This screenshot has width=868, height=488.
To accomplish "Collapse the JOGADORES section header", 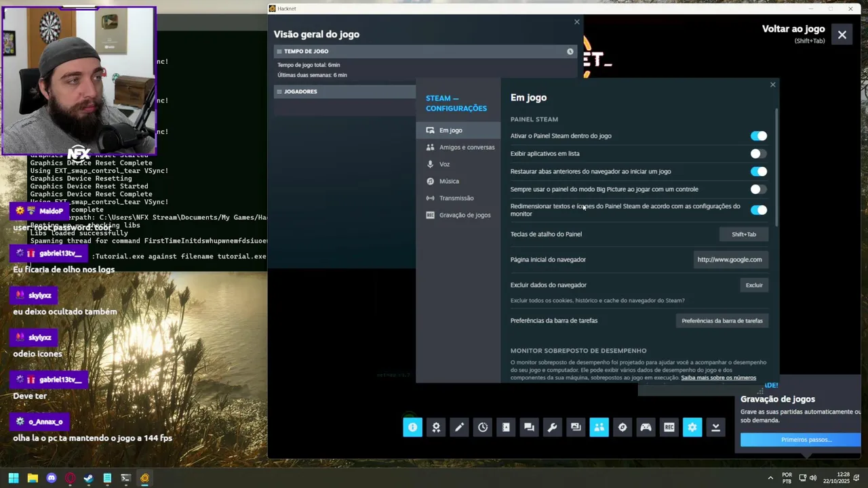I will point(345,91).
